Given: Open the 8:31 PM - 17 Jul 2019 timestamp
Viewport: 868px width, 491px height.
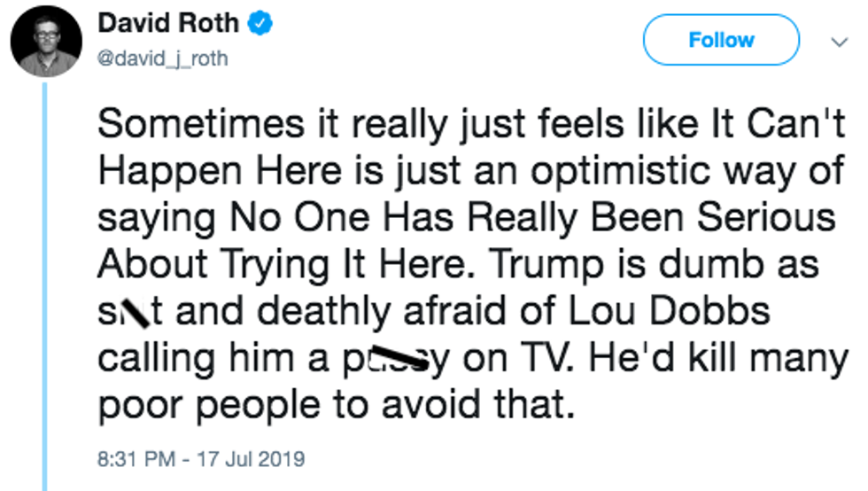Looking at the screenshot, I should tap(201, 459).
